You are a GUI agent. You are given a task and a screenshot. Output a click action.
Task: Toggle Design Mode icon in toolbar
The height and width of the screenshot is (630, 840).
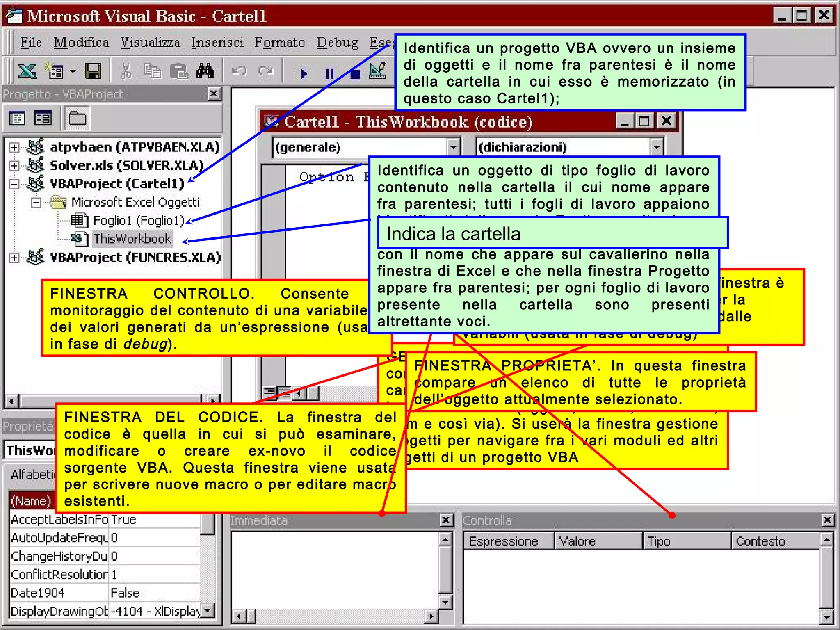point(377,71)
